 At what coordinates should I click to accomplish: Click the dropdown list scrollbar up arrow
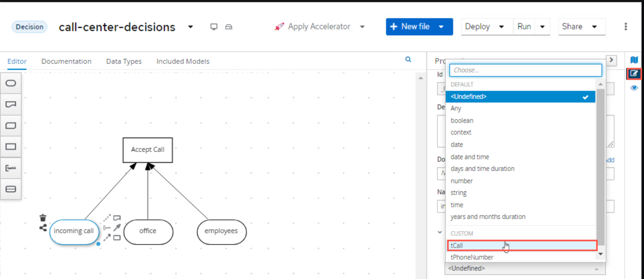[x=600, y=84]
